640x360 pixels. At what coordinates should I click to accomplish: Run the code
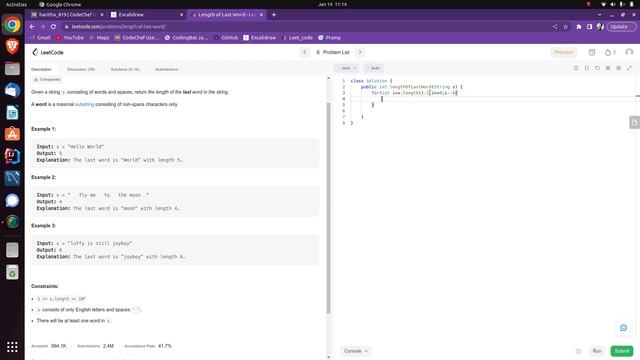[x=597, y=351]
